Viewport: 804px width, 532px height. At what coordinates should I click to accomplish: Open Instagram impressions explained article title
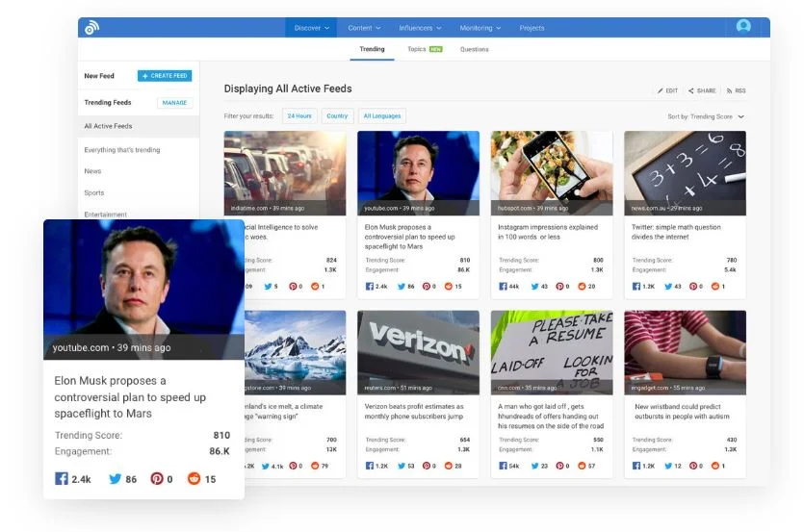[x=548, y=232]
